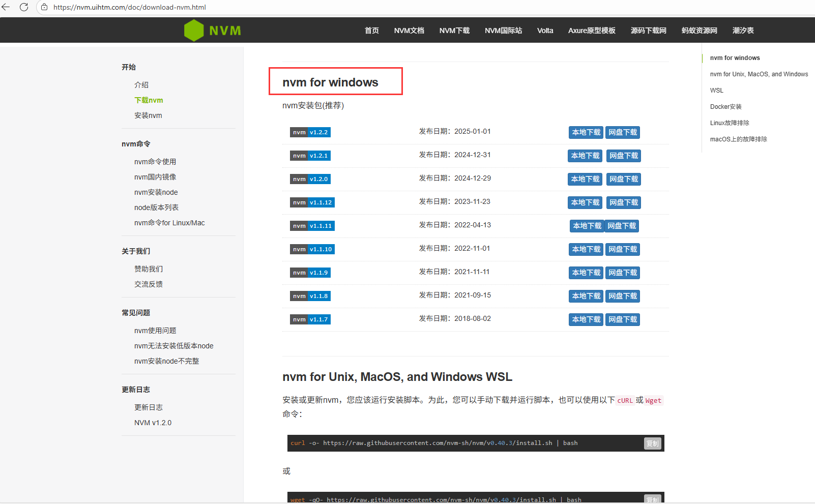This screenshot has width=815, height=504.
Task: Open 赞助我们 in the sidebar
Action: point(149,269)
